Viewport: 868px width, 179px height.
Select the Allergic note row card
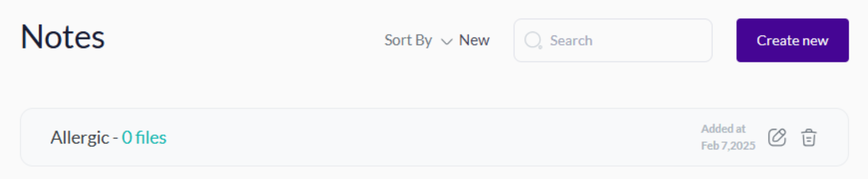(434, 137)
